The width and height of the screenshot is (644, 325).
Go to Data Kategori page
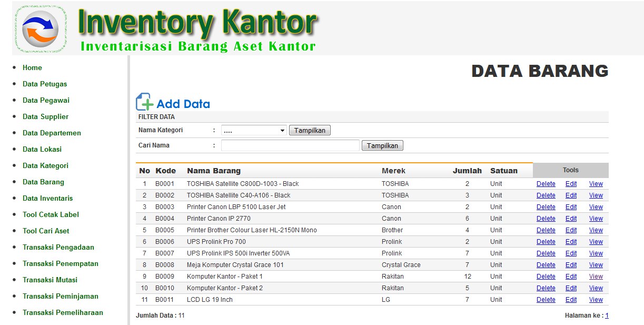[x=45, y=165]
